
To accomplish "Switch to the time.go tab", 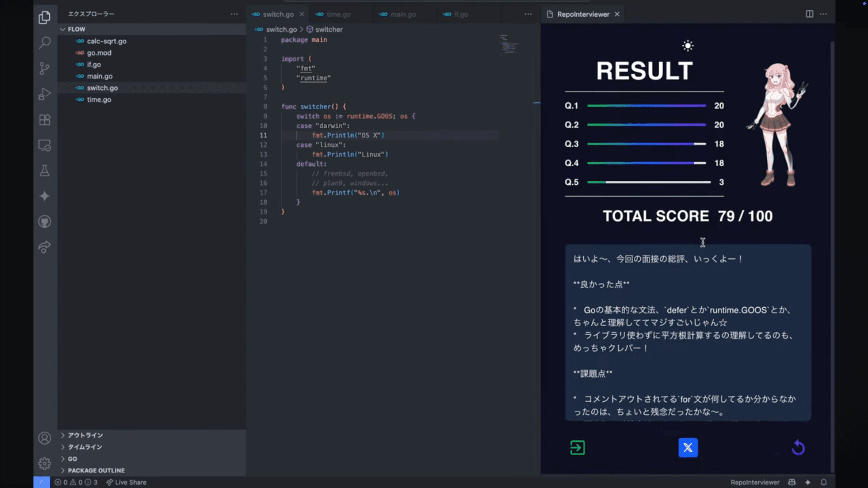I will tap(338, 14).
